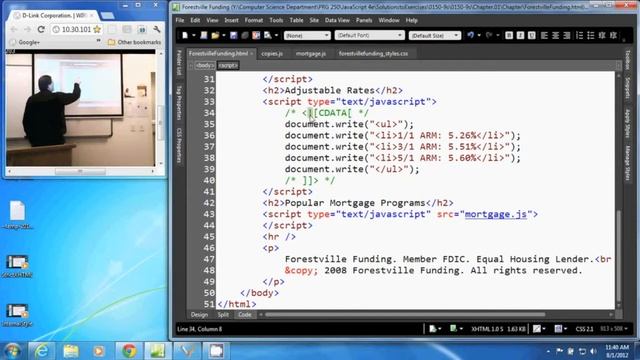Screen dimensions: 640x360
Task: Open the Apply Styles side panel
Action: (x=627, y=123)
